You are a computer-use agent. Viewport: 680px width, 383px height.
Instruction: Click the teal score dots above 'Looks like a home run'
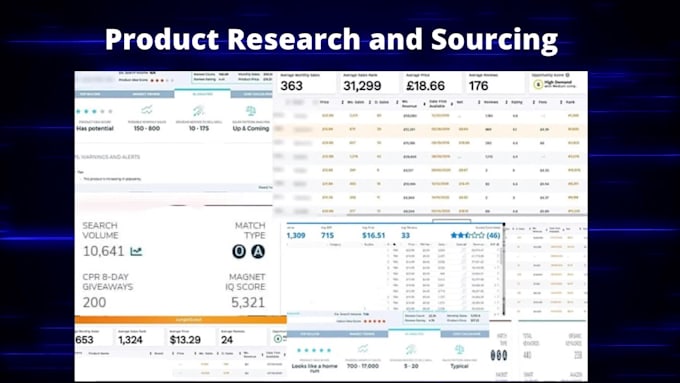[314, 350]
